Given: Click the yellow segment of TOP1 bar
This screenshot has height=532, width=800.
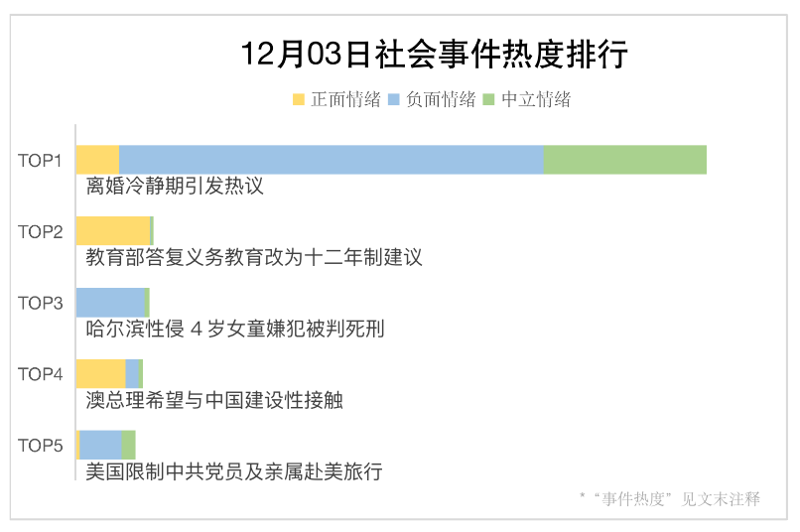Looking at the screenshot, I should [x=98, y=160].
